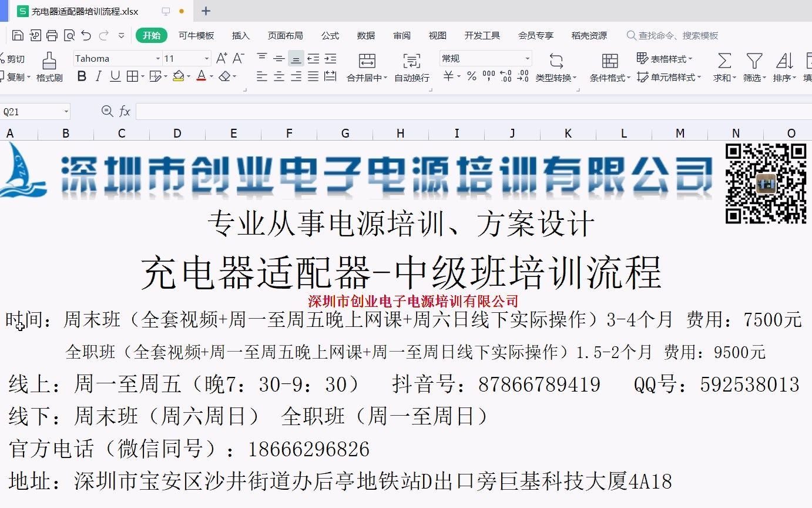
Task: Justify text alignment icon
Action: coord(313,76)
